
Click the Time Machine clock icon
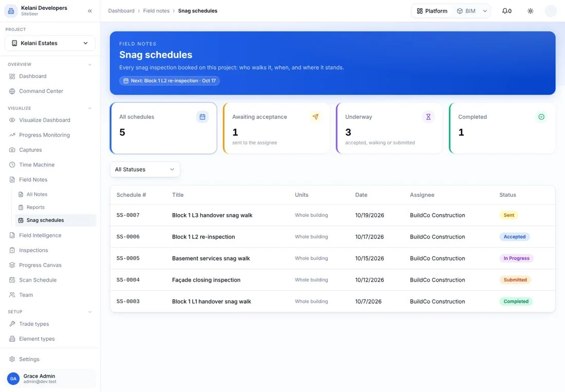pyautogui.click(x=12, y=164)
